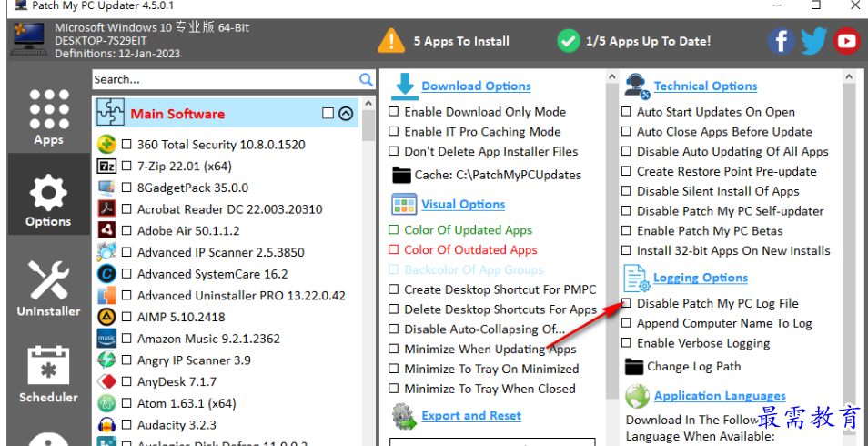This screenshot has width=868, height=446.
Task: Open the Uninstaller wrench icon
Action: 48,280
